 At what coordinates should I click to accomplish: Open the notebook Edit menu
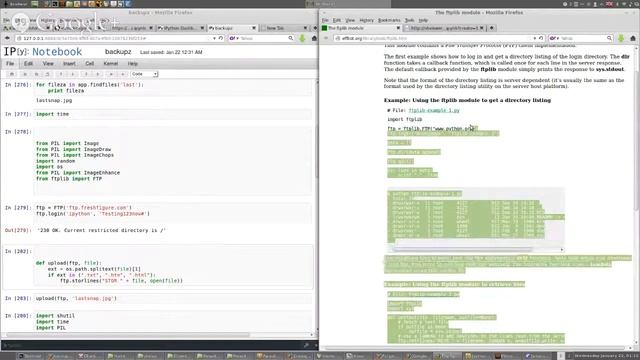[28, 64]
